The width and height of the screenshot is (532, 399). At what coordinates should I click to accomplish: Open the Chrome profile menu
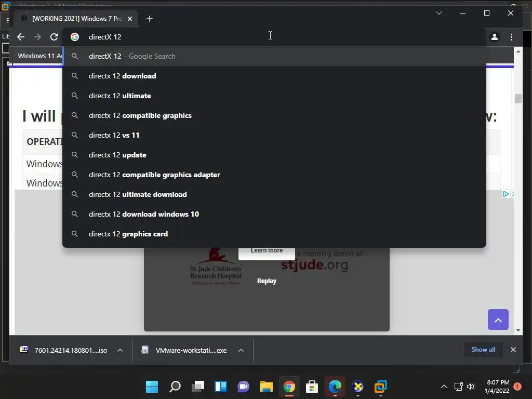click(495, 37)
